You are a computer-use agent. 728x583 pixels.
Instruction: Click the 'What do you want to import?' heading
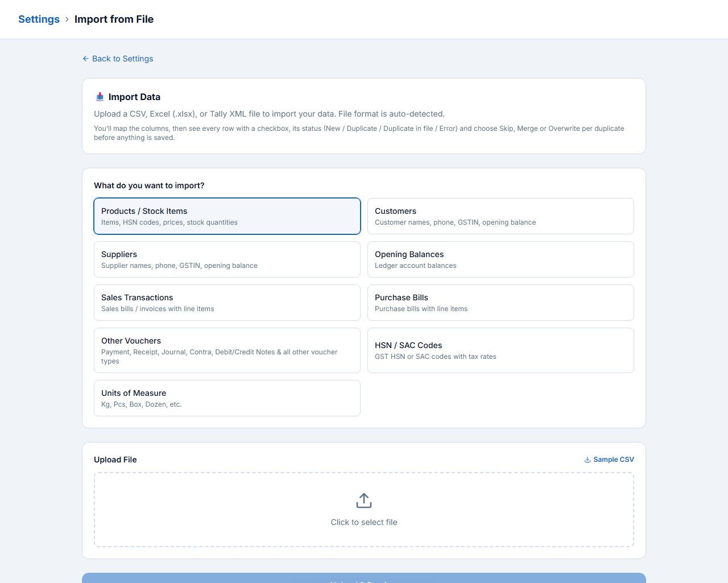149,185
